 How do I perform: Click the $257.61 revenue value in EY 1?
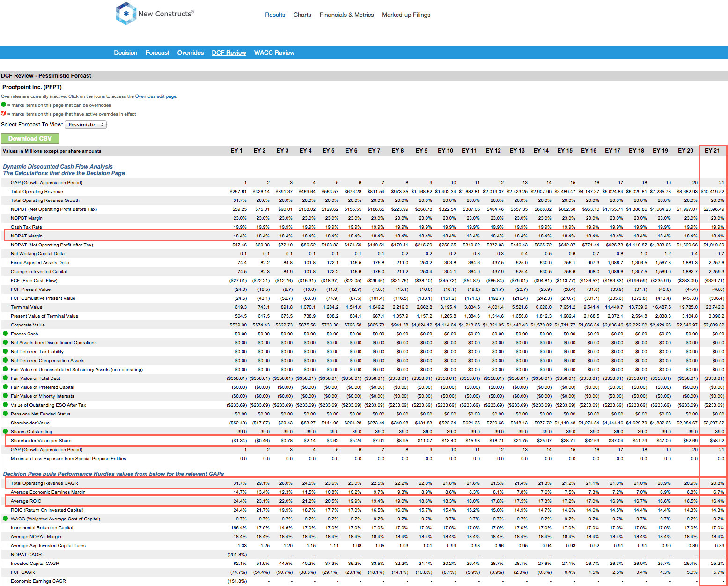238,192
